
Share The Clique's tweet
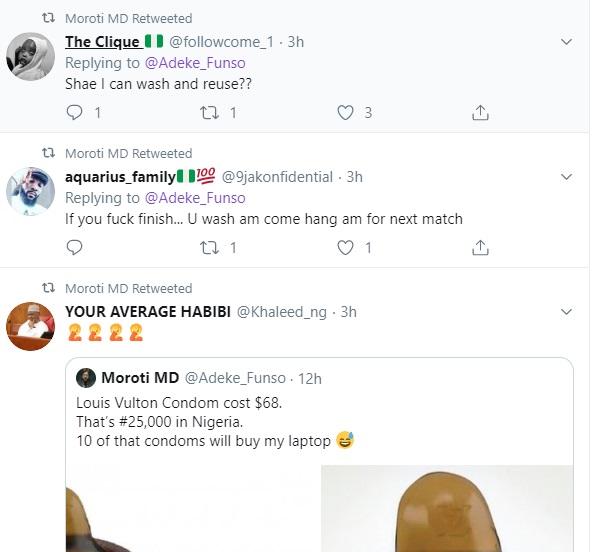(480, 113)
